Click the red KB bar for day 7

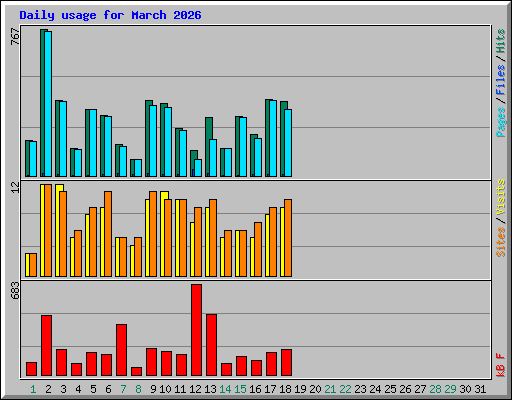(x=121, y=350)
